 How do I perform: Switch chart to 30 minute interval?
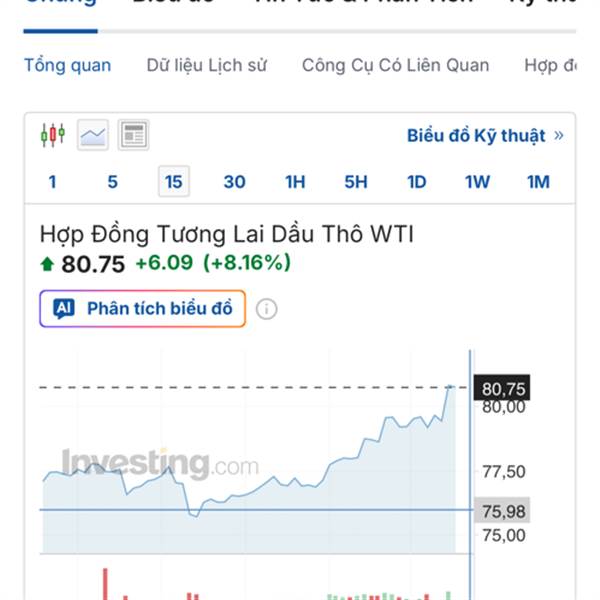click(234, 182)
